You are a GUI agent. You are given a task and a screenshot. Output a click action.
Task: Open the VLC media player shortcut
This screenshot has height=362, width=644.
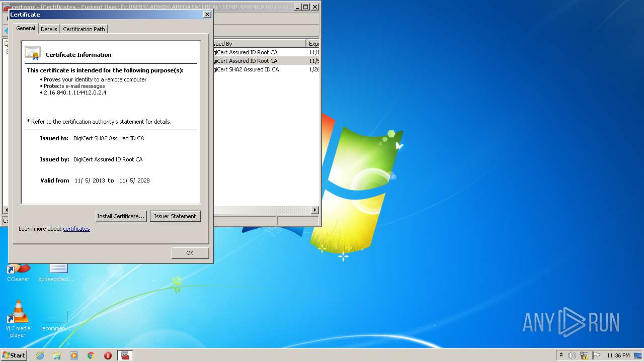(18, 319)
